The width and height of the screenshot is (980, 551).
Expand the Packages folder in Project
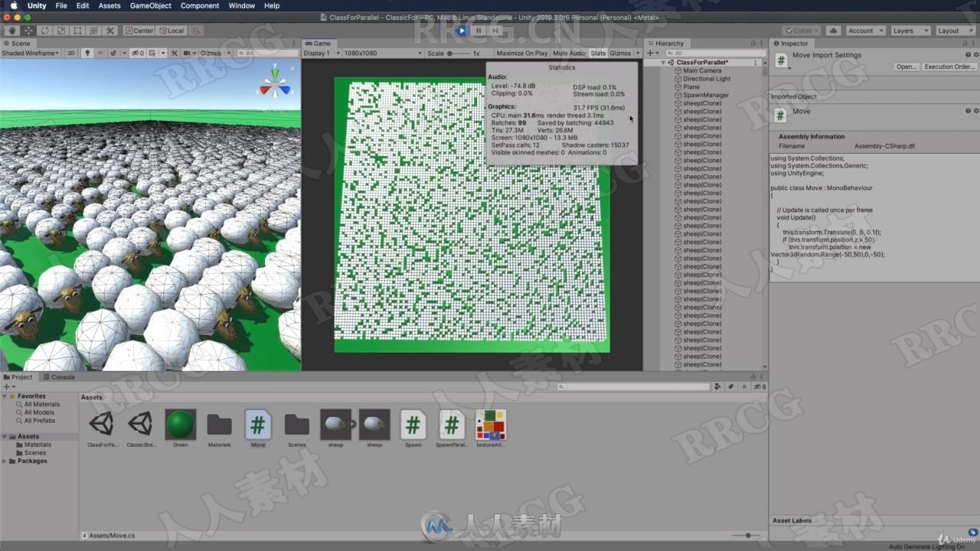click(5, 461)
